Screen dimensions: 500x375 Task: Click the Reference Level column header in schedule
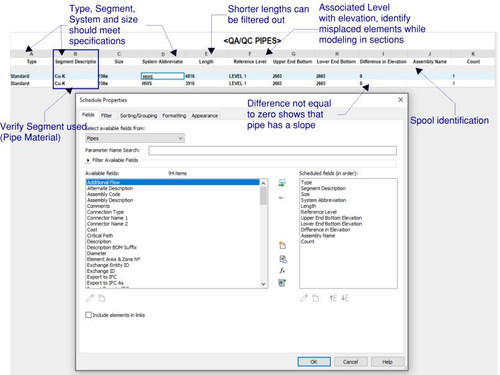click(x=250, y=62)
